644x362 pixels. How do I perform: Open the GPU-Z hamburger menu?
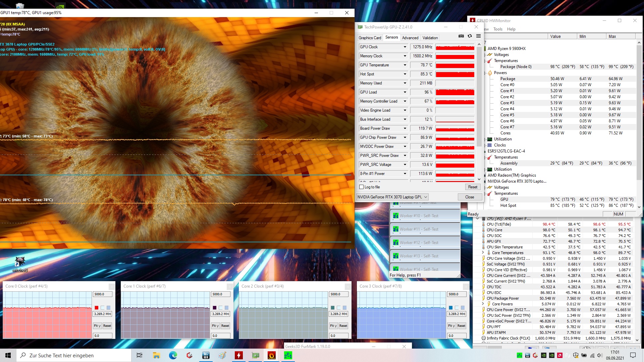(478, 36)
